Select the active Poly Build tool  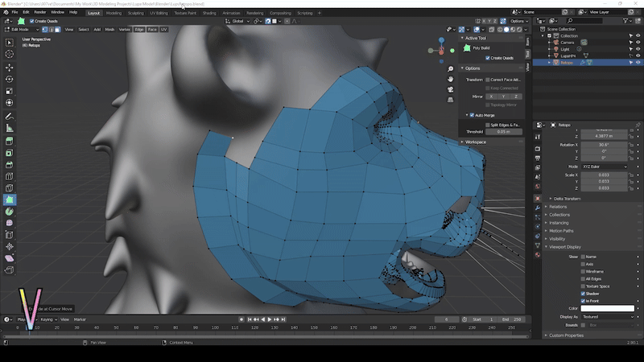coord(10,200)
